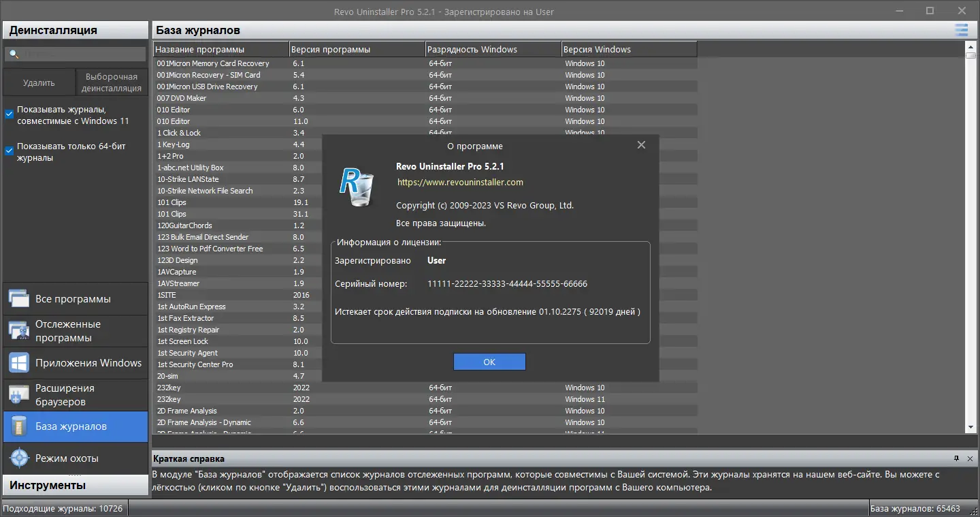Select the 001Micron Memory Card Recovery row
The width and height of the screenshot is (980, 517).
click(425, 63)
